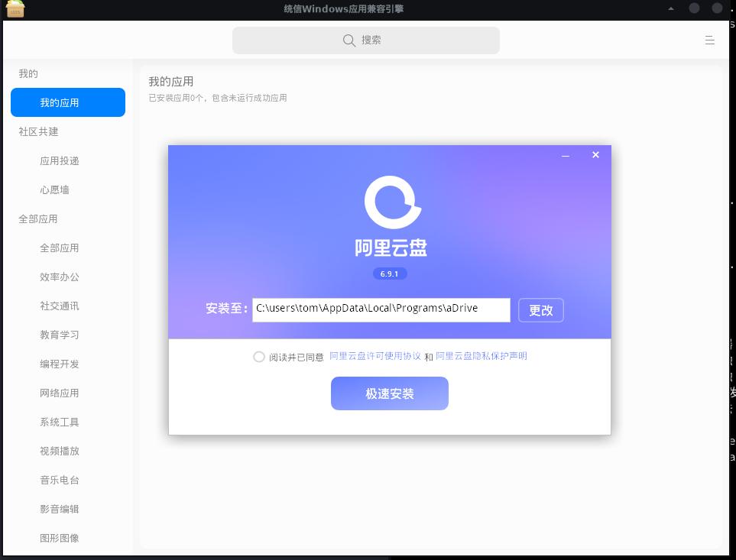
Task: Open the 视频播放 category
Action: pyautogui.click(x=59, y=452)
